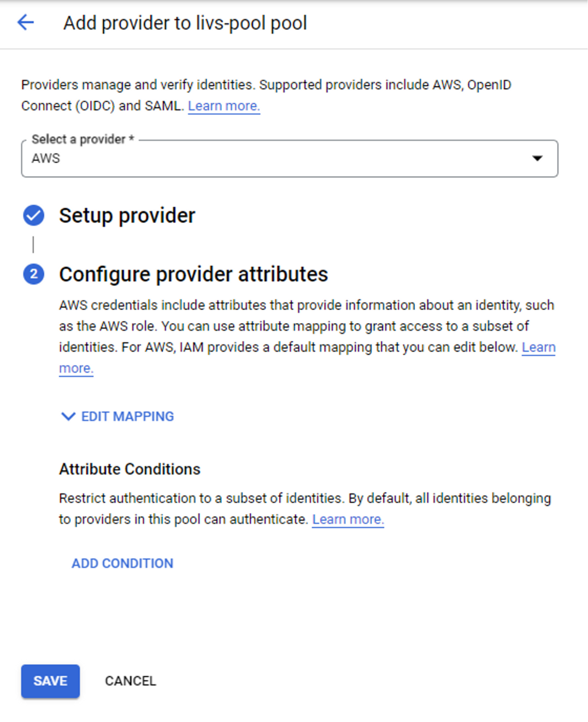The image size is (588, 722).
Task: Click the chevron icon beside Edit Mapping
Action: [68, 416]
